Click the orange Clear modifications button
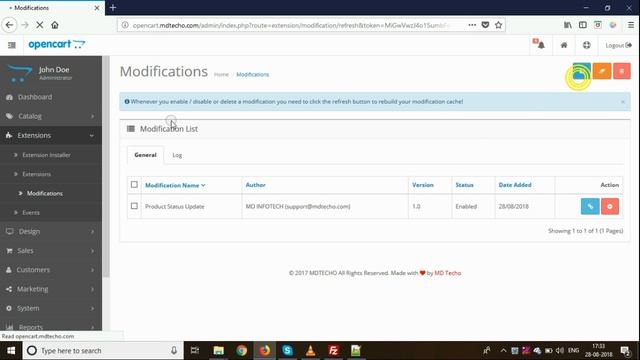Screen dimensions: 640x360 pyautogui.click(x=602, y=71)
